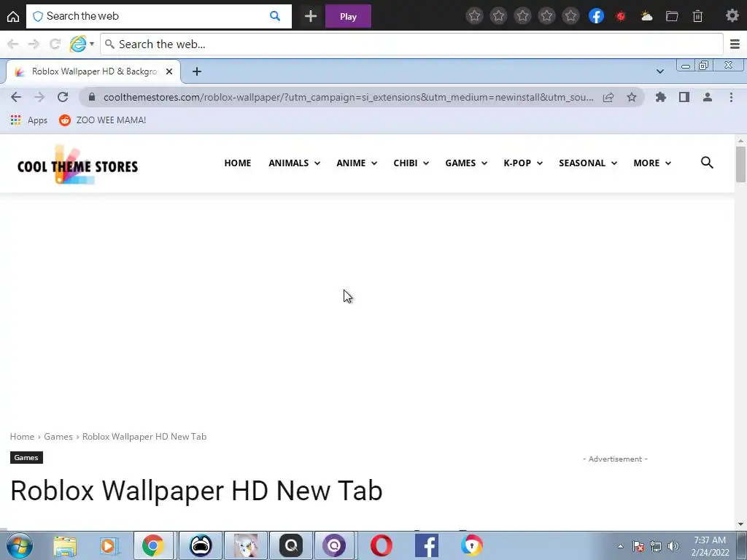The width and height of the screenshot is (747, 560).
Task: Show hidden tray icons arrow
Action: click(x=620, y=546)
